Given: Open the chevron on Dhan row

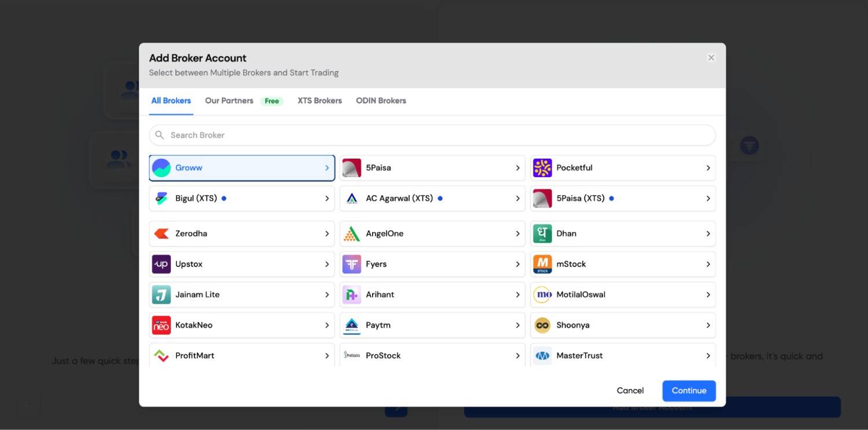Looking at the screenshot, I should pyautogui.click(x=708, y=234).
